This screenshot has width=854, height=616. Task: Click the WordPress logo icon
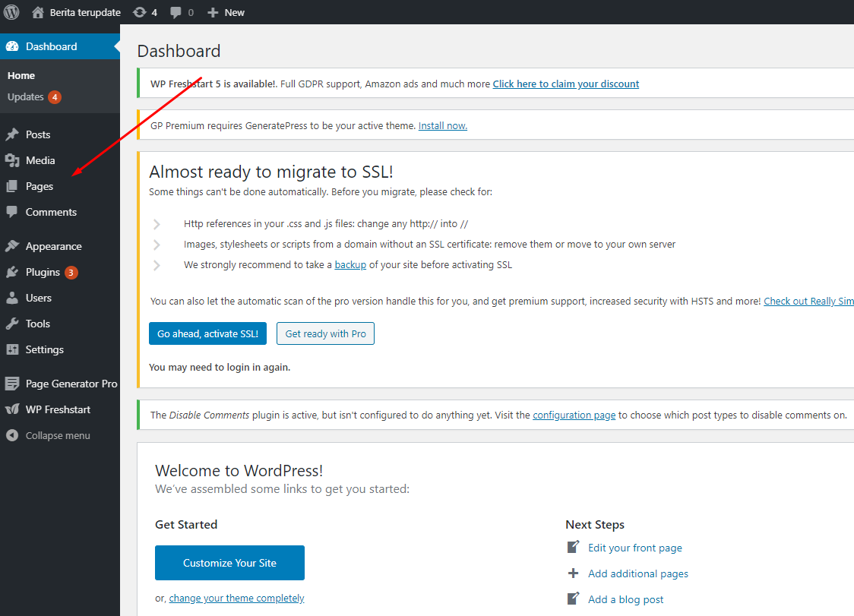point(12,12)
